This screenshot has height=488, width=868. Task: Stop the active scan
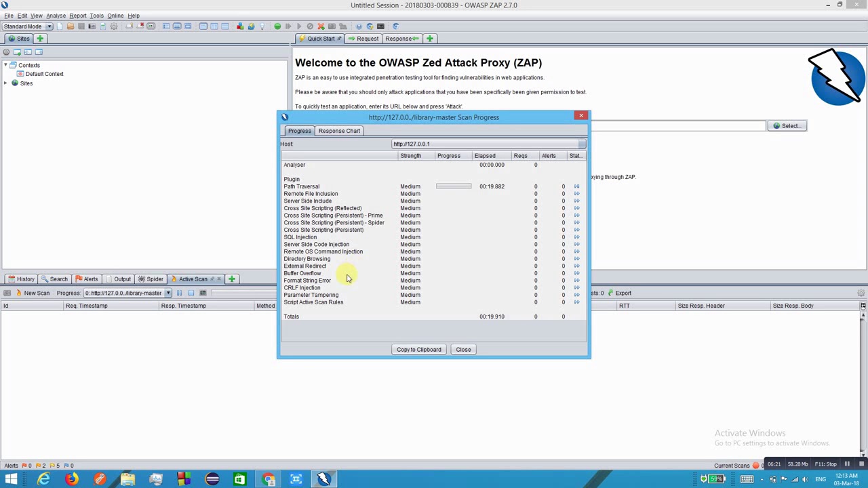tap(191, 293)
